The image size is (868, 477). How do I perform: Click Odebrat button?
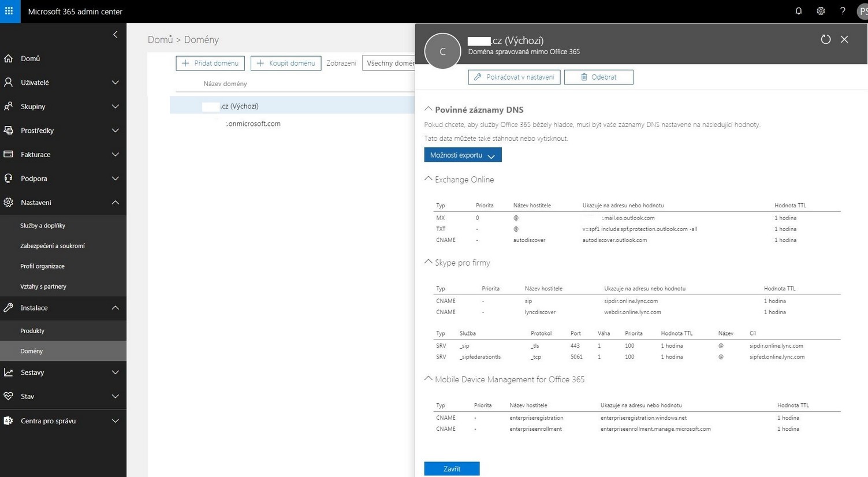point(598,77)
